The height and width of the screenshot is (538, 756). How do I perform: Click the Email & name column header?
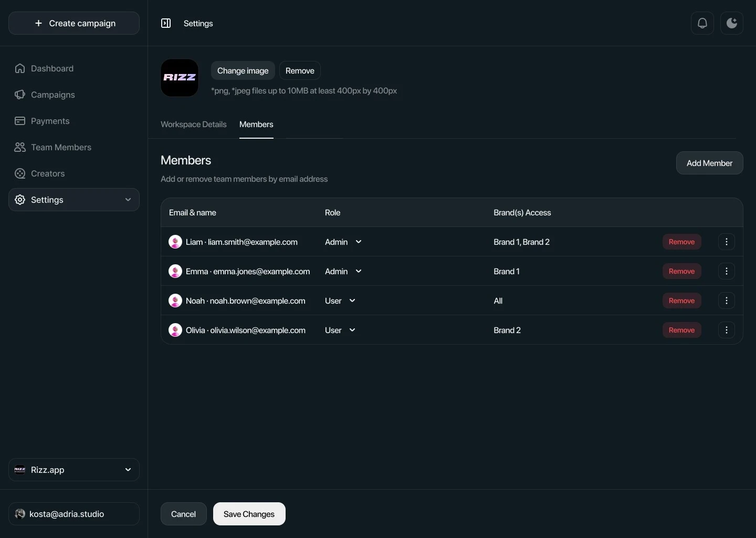(193, 212)
